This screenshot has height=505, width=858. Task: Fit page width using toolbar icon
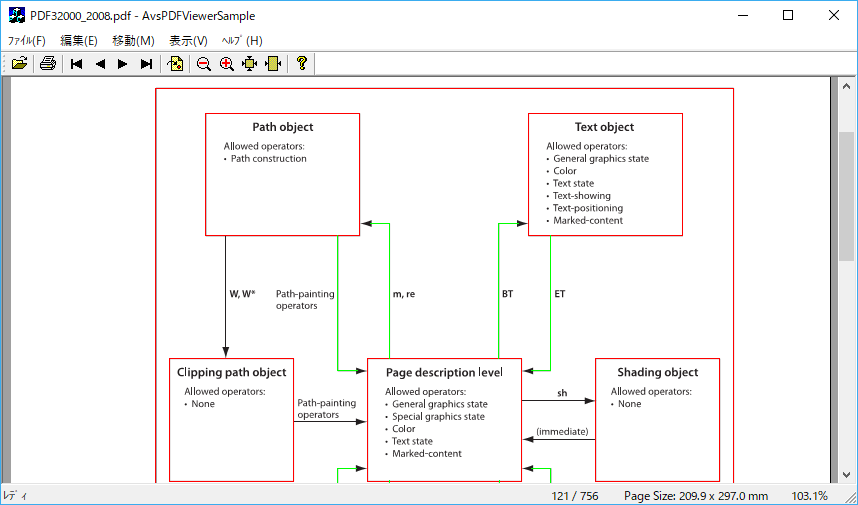(x=273, y=64)
